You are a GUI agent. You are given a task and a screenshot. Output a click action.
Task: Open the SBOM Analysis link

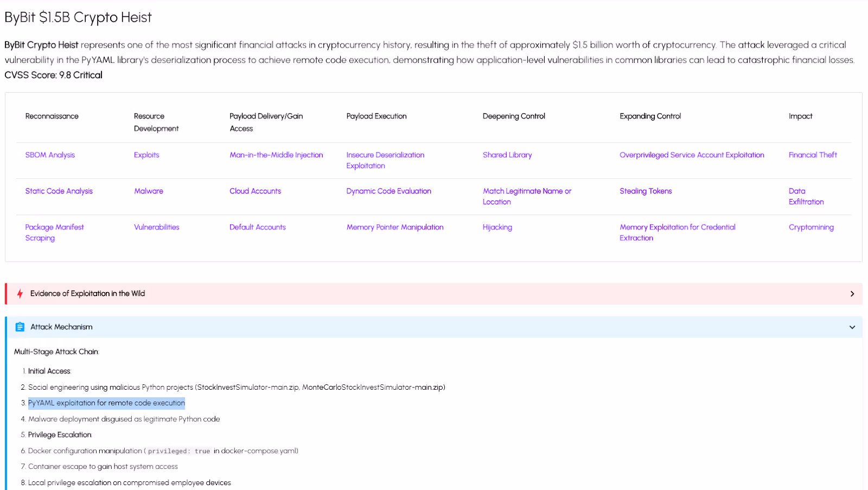[50, 155]
